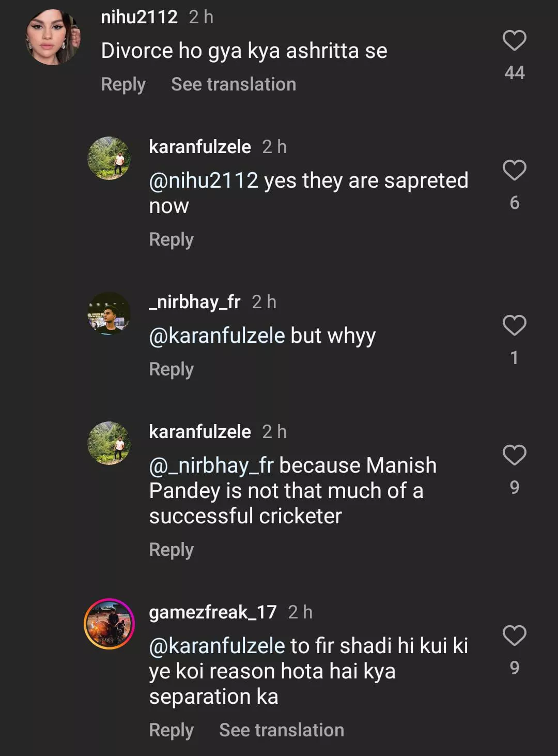Viewport: 558px width, 756px height.
Task: See translation of gamezfreak_17's comment
Action: [x=282, y=730]
